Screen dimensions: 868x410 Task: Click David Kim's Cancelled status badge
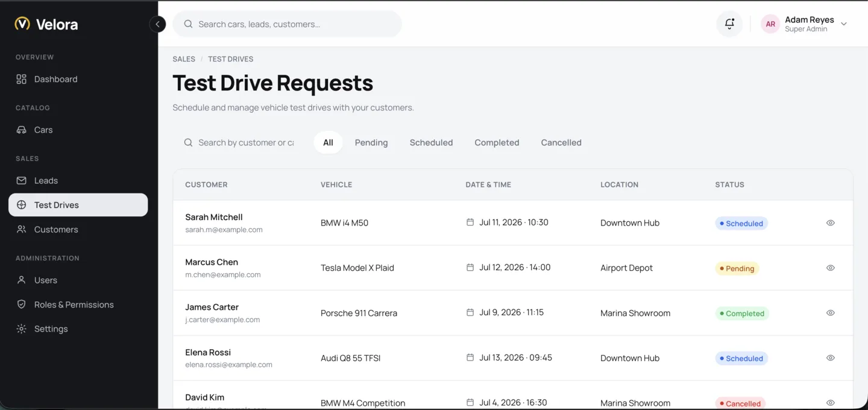[740, 403]
